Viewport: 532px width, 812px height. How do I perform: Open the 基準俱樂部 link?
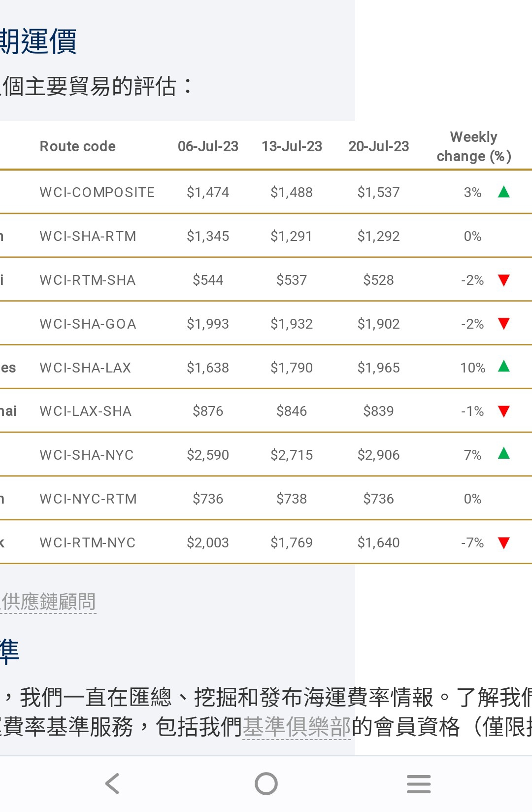(x=297, y=727)
